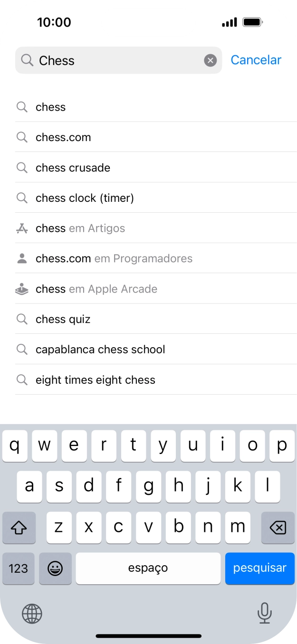Toggle the Shift key
This screenshot has width=297, height=644.
tap(19, 527)
